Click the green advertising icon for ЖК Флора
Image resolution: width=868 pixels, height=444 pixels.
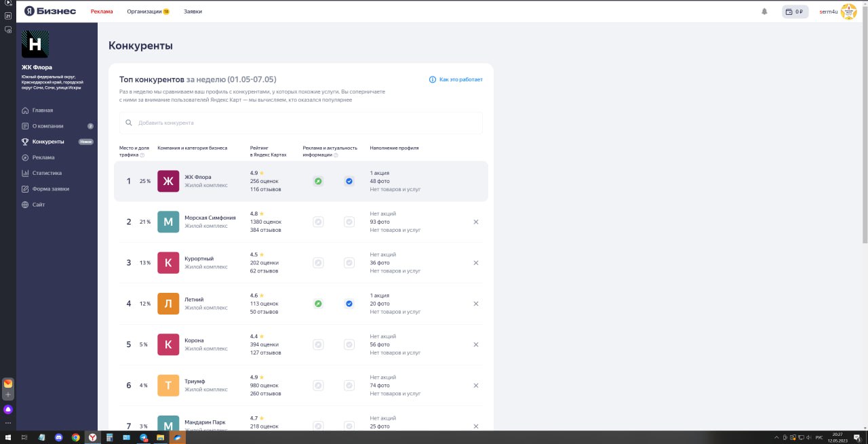pos(318,181)
